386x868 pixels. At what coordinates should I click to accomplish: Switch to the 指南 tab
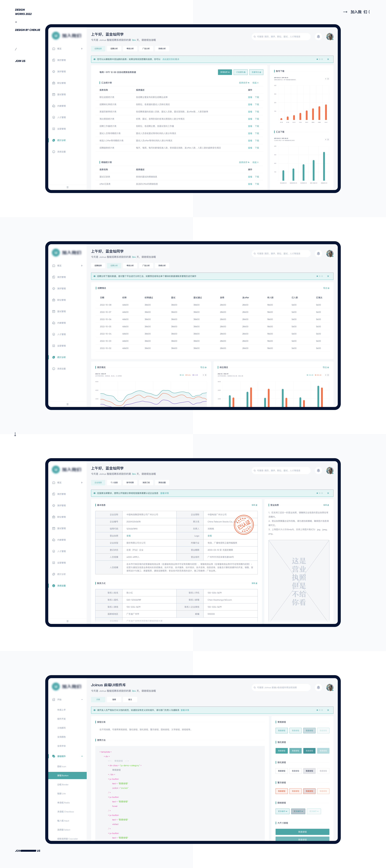(x=114, y=700)
